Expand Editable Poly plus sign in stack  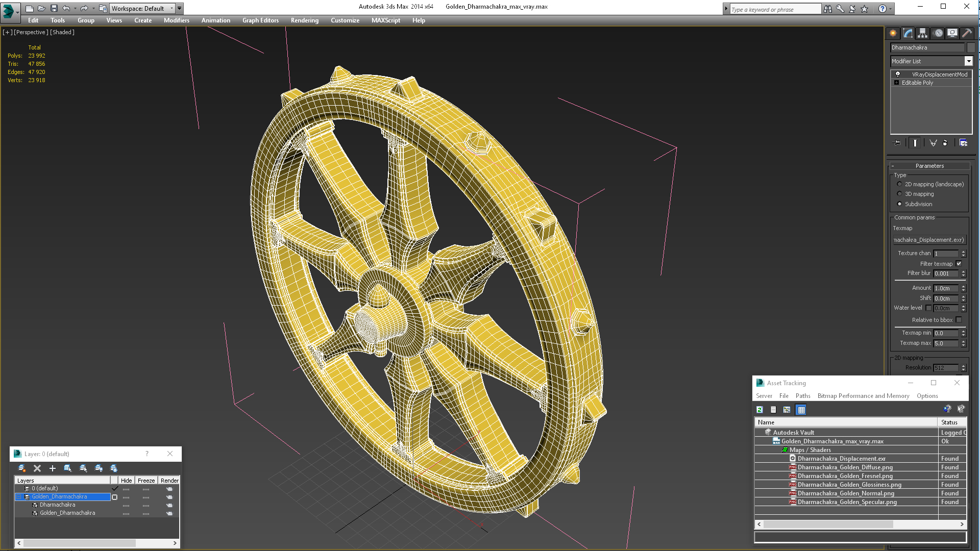896,83
